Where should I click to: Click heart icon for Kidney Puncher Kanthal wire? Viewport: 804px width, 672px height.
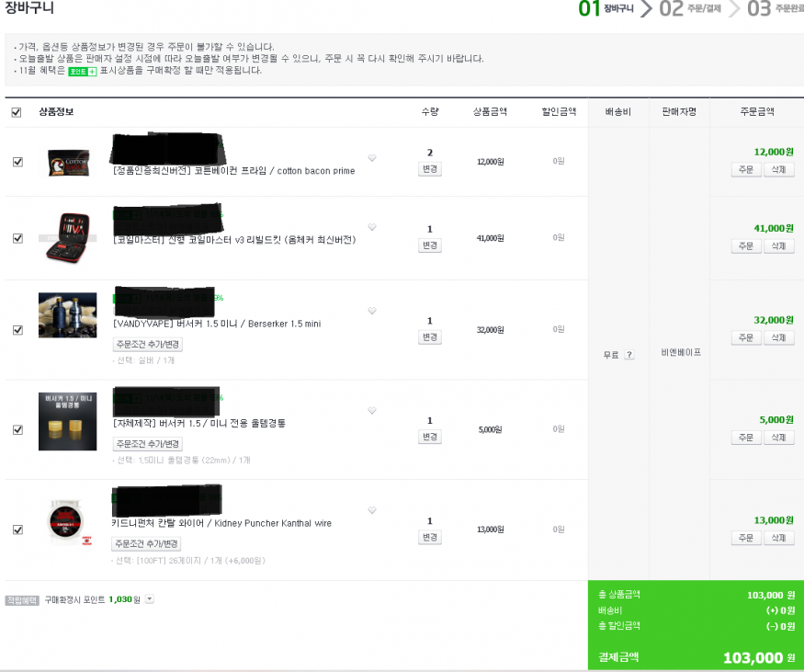[x=372, y=510]
